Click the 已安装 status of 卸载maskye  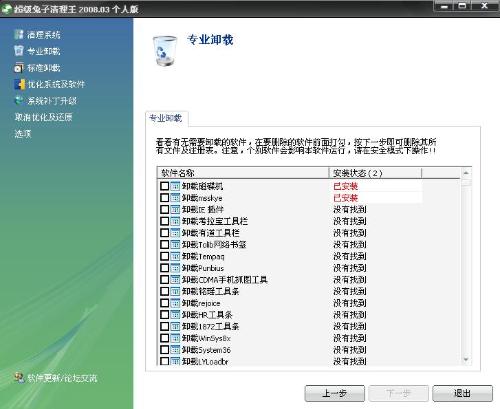[x=346, y=198]
